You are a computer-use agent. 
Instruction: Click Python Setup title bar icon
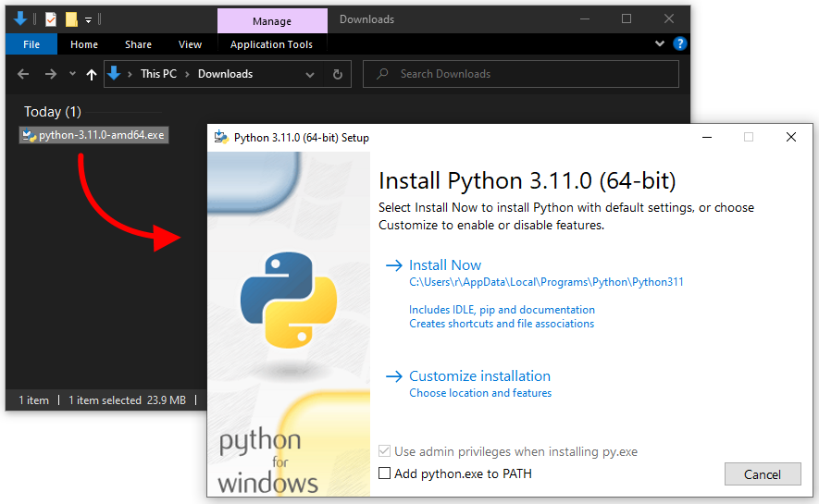pos(221,137)
